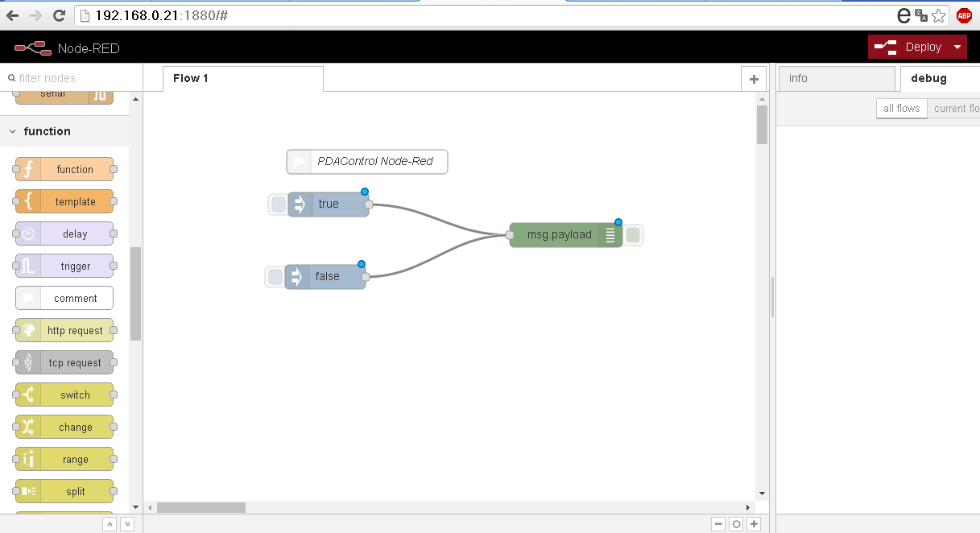Show debug messages from current flow only
Image resolution: width=980 pixels, height=533 pixels.
coord(953,109)
